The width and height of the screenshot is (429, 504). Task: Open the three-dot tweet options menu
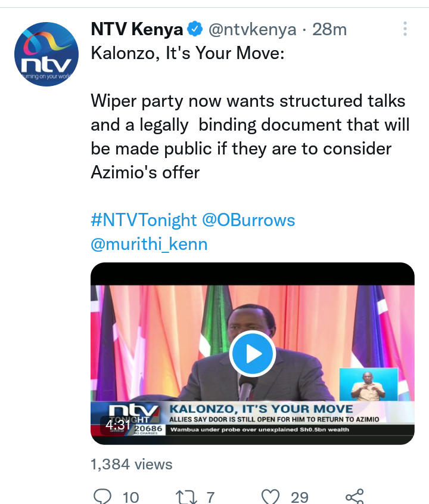coord(405,29)
